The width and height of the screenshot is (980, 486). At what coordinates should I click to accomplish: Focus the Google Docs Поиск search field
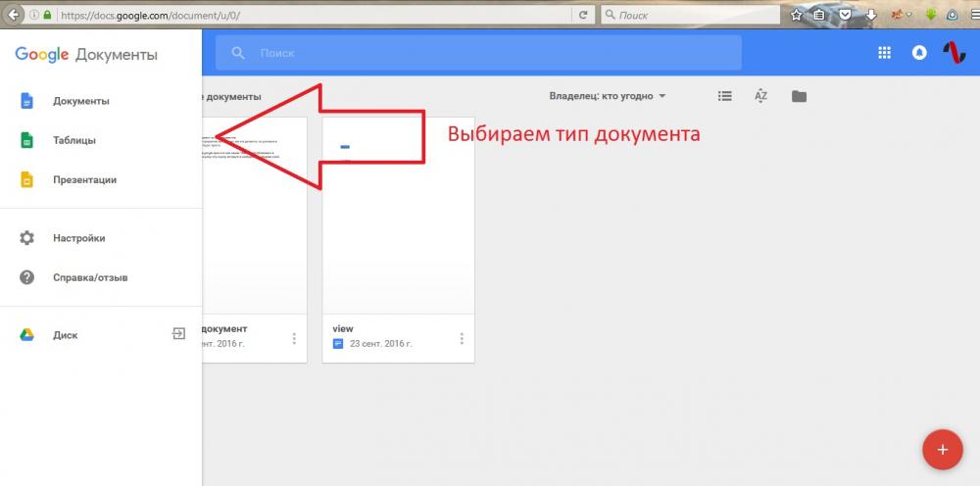coord(478,53)
